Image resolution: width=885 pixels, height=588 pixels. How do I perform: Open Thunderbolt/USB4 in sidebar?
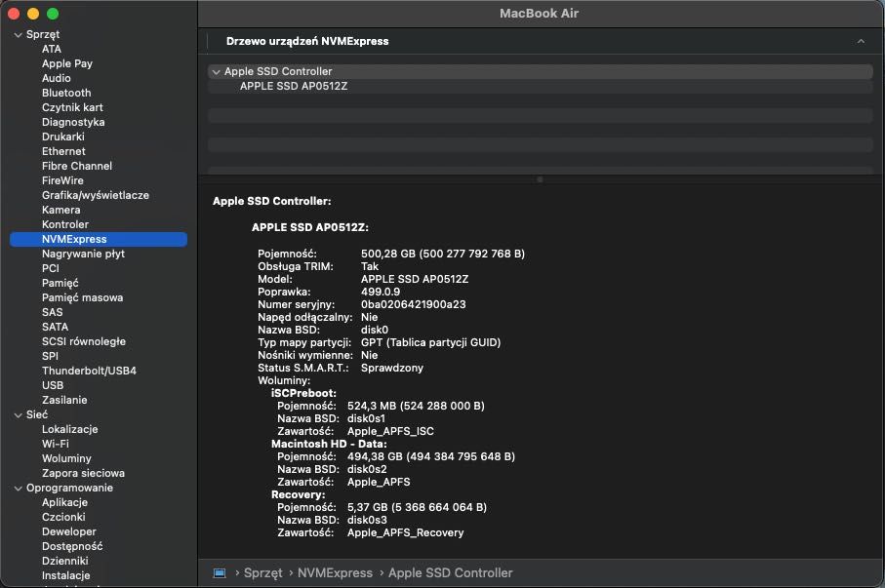tap(89, 372)
